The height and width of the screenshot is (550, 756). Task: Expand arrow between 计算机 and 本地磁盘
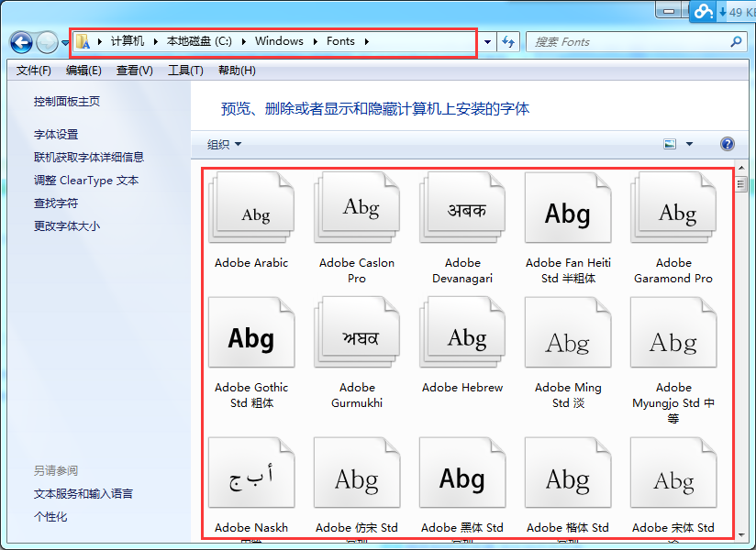tap(156, 41)
